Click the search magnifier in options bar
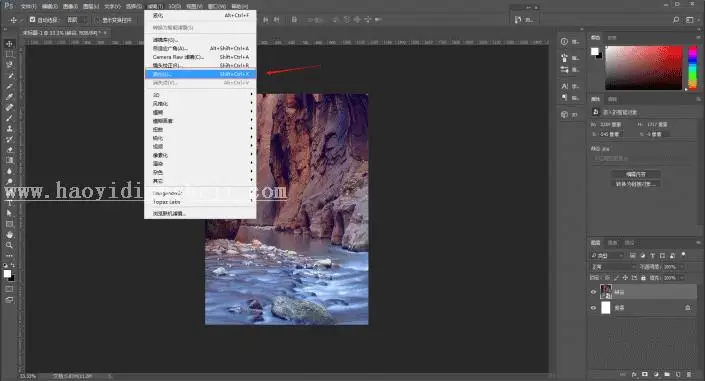The height and width of the screenshot is (381, 705). 676,20
